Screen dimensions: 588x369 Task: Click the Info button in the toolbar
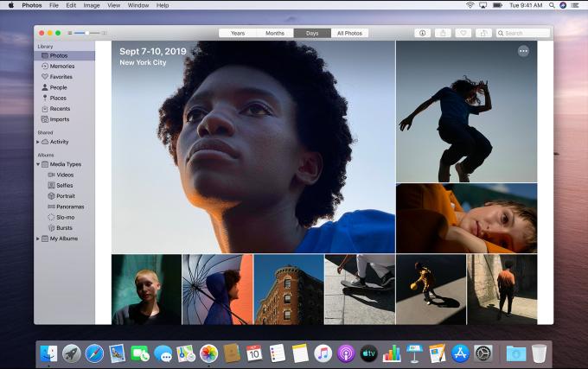(x=422, y=33)
